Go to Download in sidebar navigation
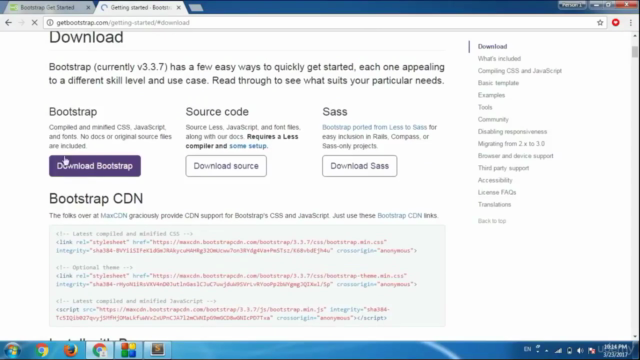The image size is (640, 360). 492,46
